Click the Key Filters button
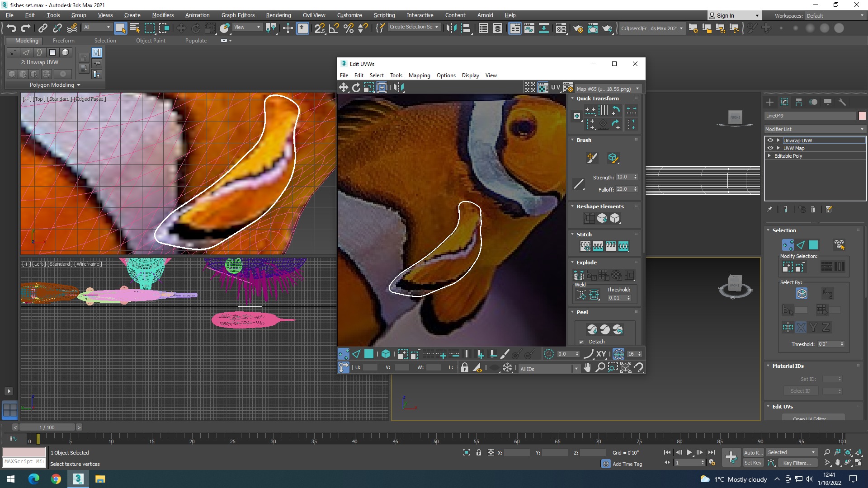 pos(797,463)
